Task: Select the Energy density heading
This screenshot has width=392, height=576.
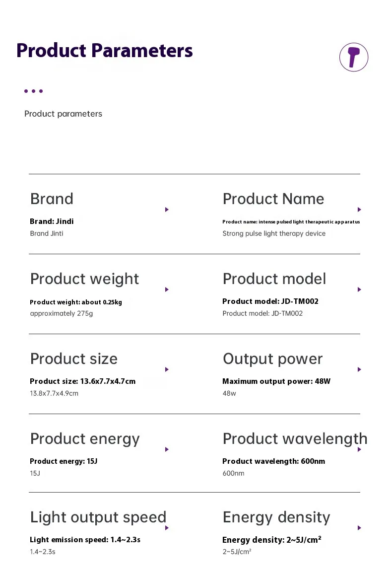Action: point(276,517)
